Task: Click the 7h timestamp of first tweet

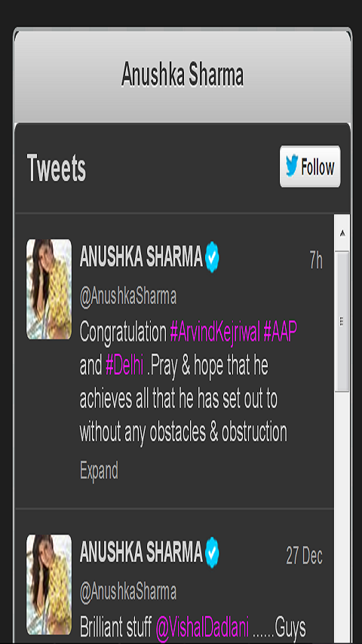Action: (316, 261)
